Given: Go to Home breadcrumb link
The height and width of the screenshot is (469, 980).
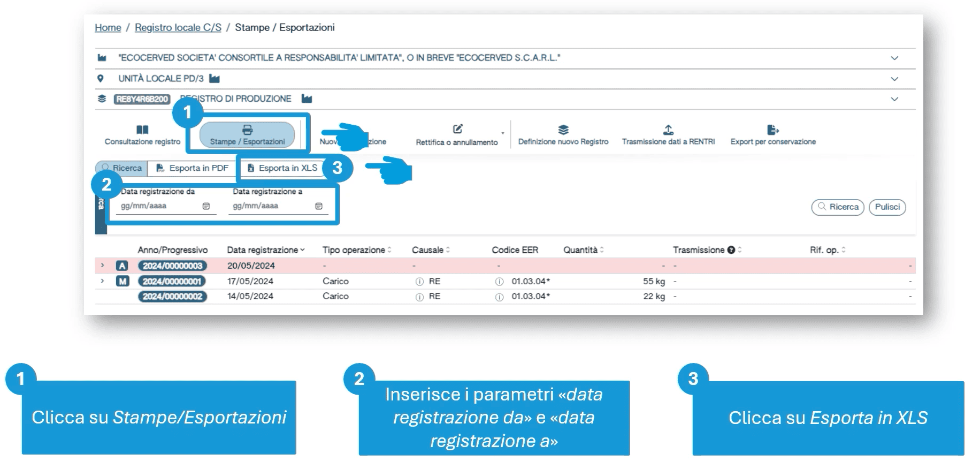Looking at the screenshot, I should tap(108, 28).
